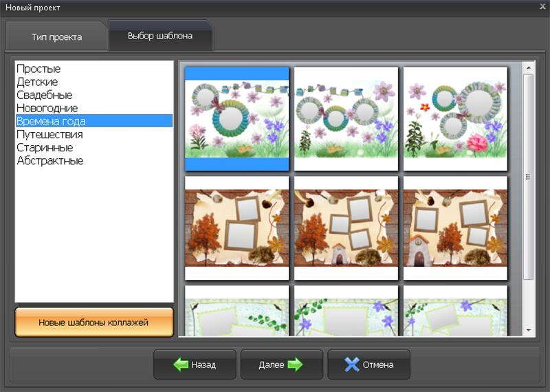Click the blue X cancel icon

(352, 364)
